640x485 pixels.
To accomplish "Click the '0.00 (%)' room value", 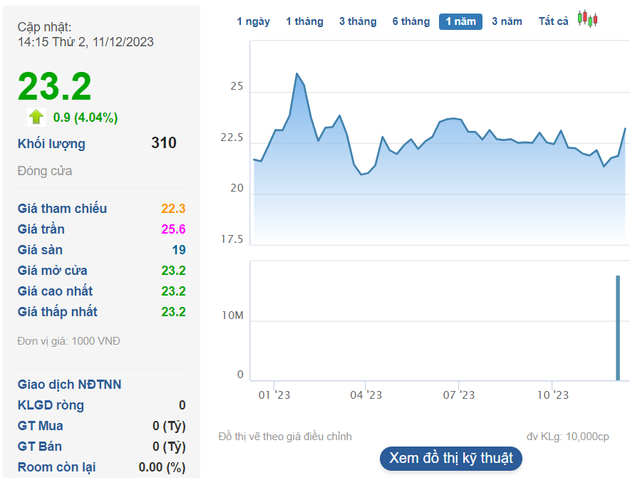I will coord(162,467).
